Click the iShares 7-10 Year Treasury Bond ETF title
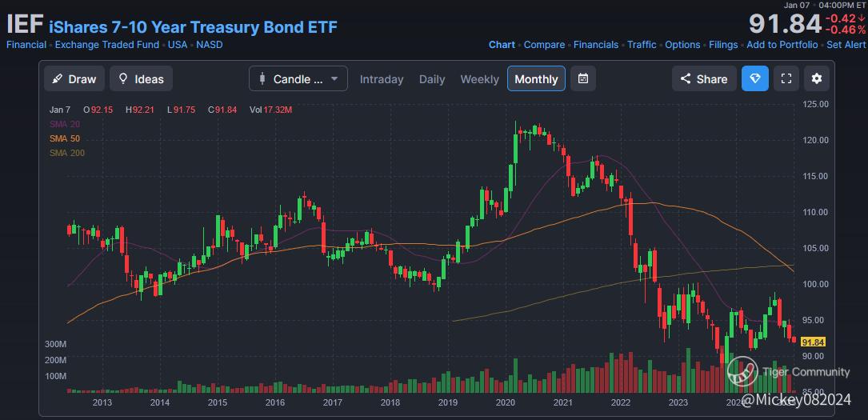This screenshot has height=420, width=868. pos(193,26)
